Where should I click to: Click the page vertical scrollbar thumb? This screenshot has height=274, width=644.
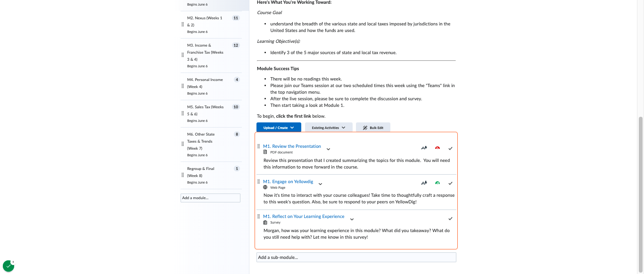coord(641,194)
